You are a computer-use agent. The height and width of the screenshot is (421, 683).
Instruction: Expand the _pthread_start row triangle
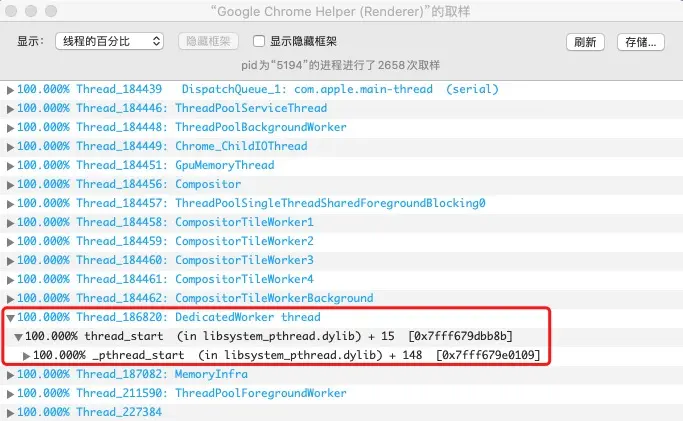[26, 356]
